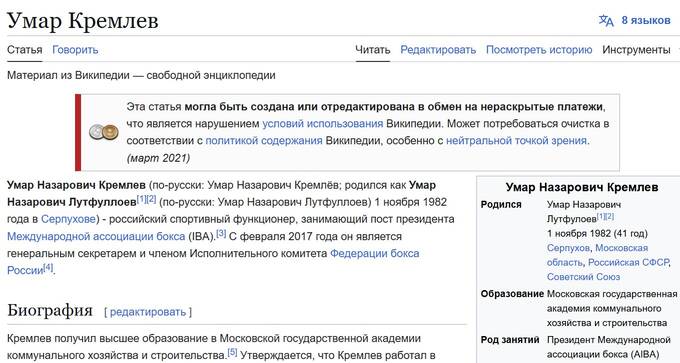Screen dimensions: 680x363
Task: Click the language translation icon
Action: [x=606, y=20]
